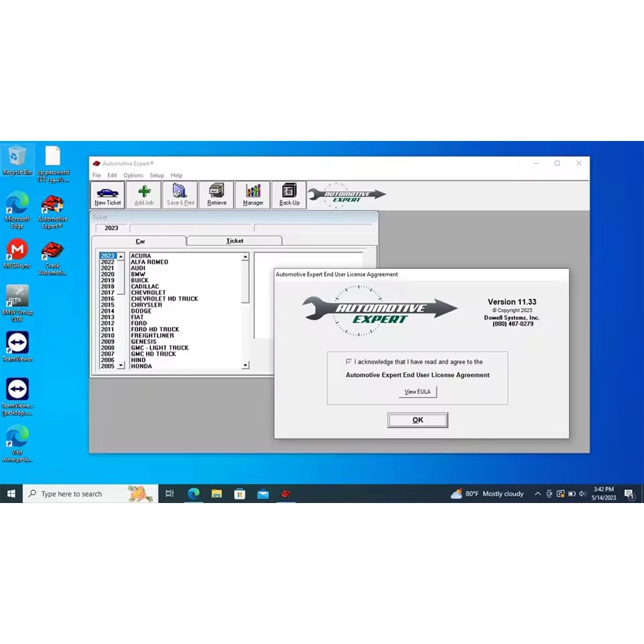The image size is (644, 644).
Task: Open the Windows Start menu
Action: 11,494
